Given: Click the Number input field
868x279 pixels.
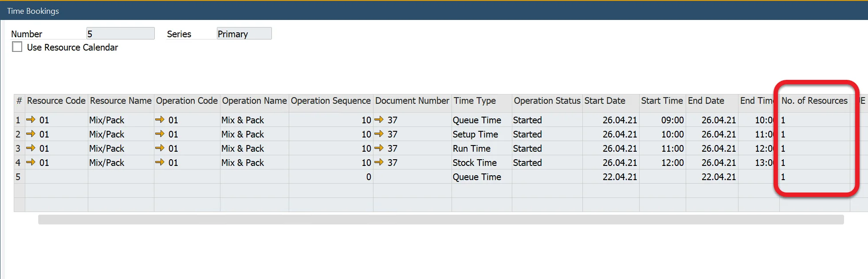Looking at the screenshot, I should click(120, 34).
